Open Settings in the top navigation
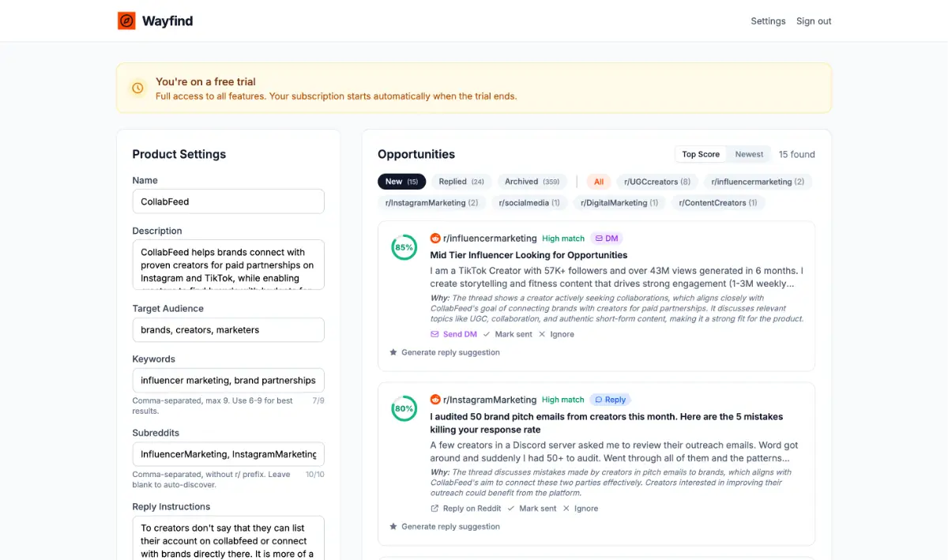The width and height of the screenshot is (948, 560). point(768,21)
